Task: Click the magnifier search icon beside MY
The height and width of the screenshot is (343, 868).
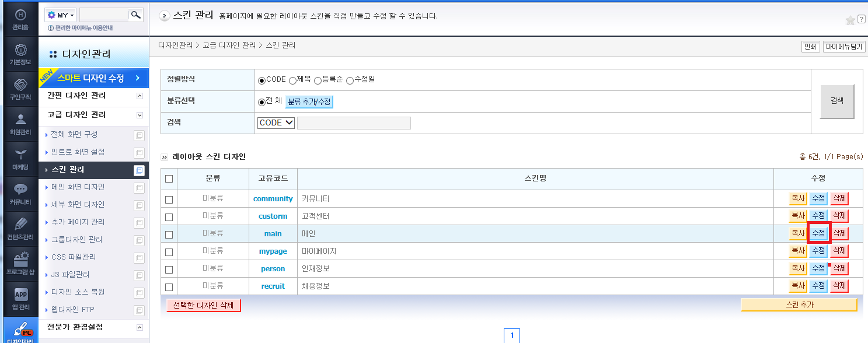Action: pos(135,15)
